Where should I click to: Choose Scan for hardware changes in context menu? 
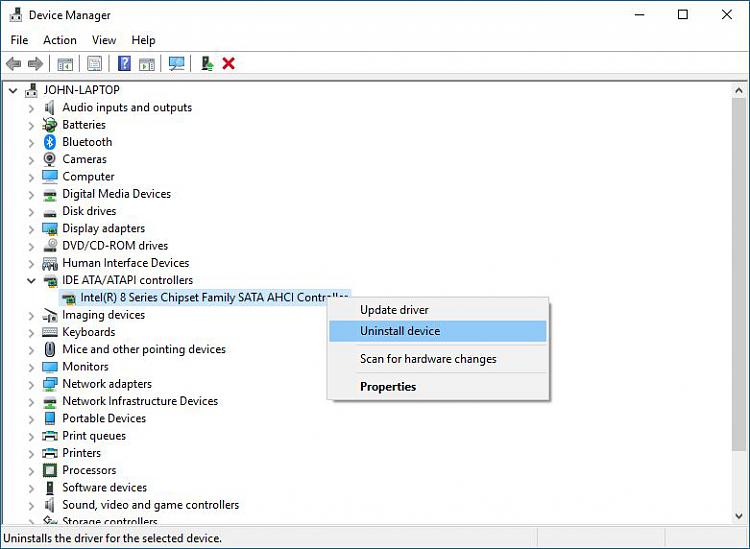[x=438, y=359]
